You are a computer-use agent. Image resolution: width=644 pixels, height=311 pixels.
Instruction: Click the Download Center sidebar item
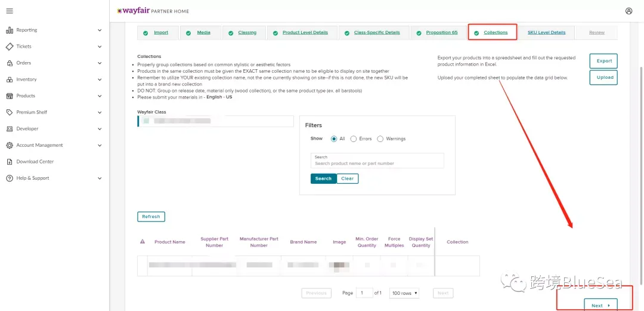[x=35, y=162]
